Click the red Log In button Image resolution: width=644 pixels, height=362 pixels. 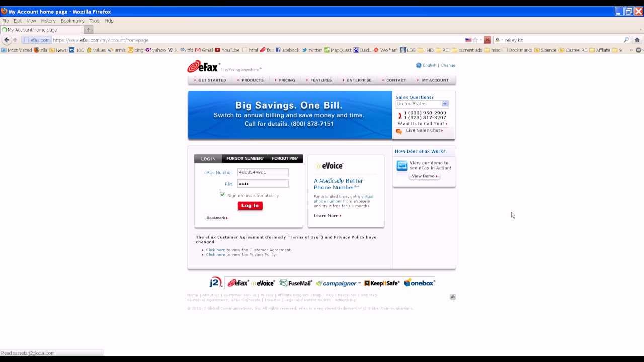[x=250, y=205]
